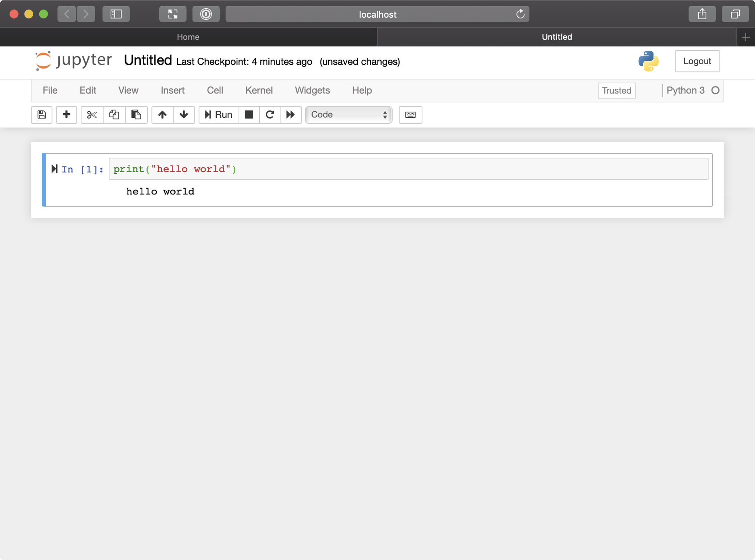Click the save and checkpoint icon
Image resolution: width=755 pixels, height=560 pixels.
[42, 115]
